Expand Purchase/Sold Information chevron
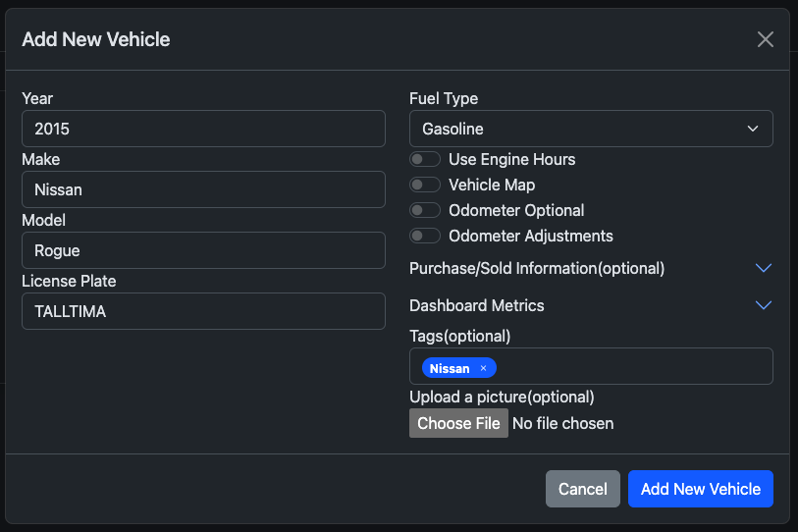Screen dimensions: 798x532 point(763,268)
